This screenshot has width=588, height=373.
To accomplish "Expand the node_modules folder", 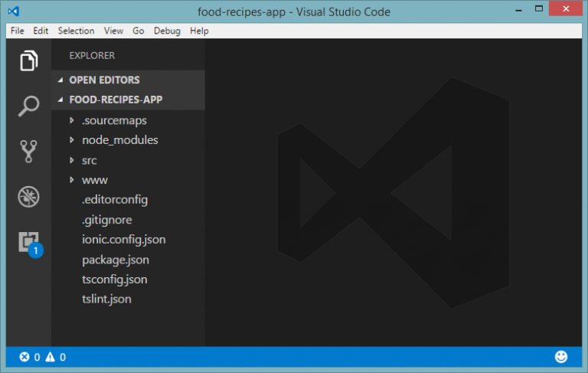I will [119, 140].
